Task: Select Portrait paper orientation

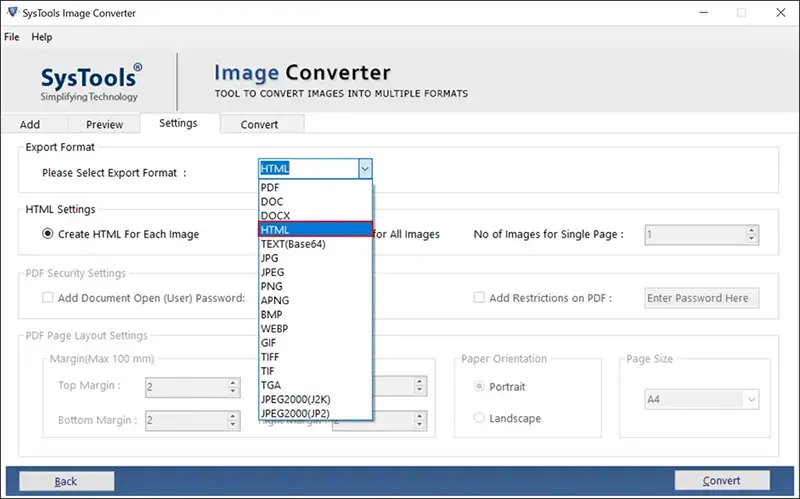Action: [479, 386]
